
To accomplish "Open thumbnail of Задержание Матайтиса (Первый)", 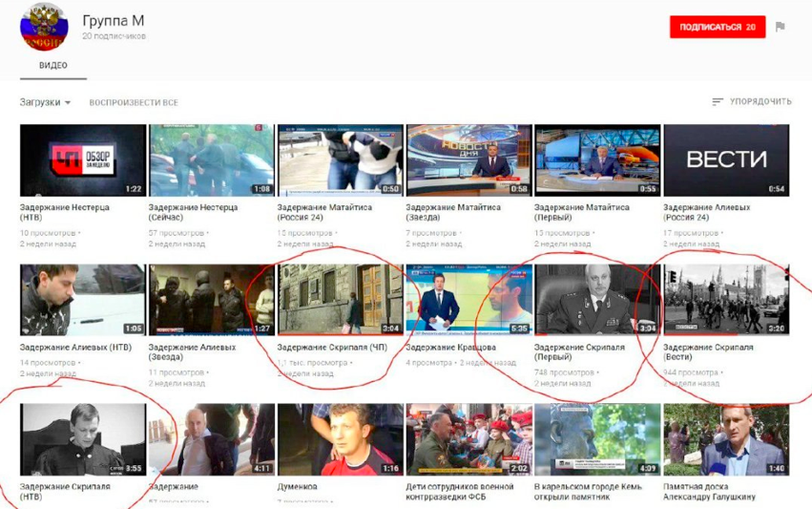I will pos(597,160).
